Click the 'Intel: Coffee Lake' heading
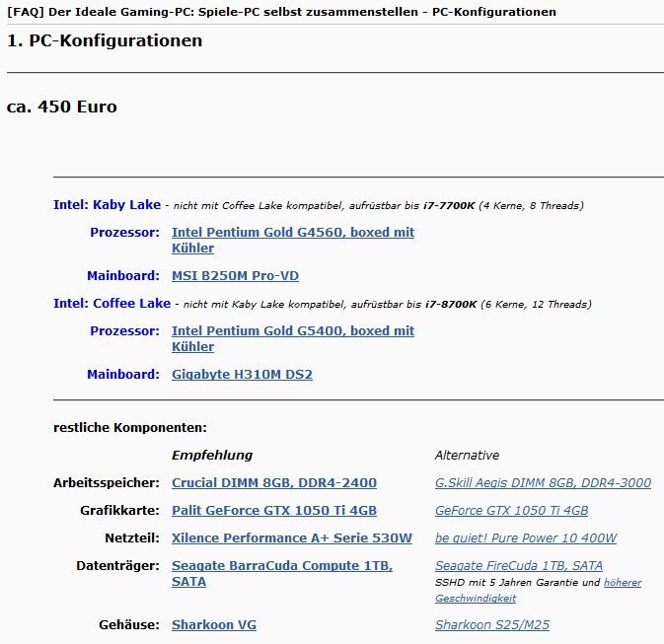Image resolution: width=664 pixels, height=644 pixels. (111, 304)
